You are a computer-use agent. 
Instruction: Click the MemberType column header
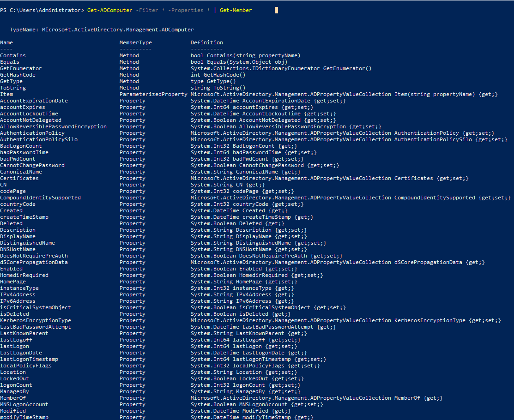click(x=135, y=42)
